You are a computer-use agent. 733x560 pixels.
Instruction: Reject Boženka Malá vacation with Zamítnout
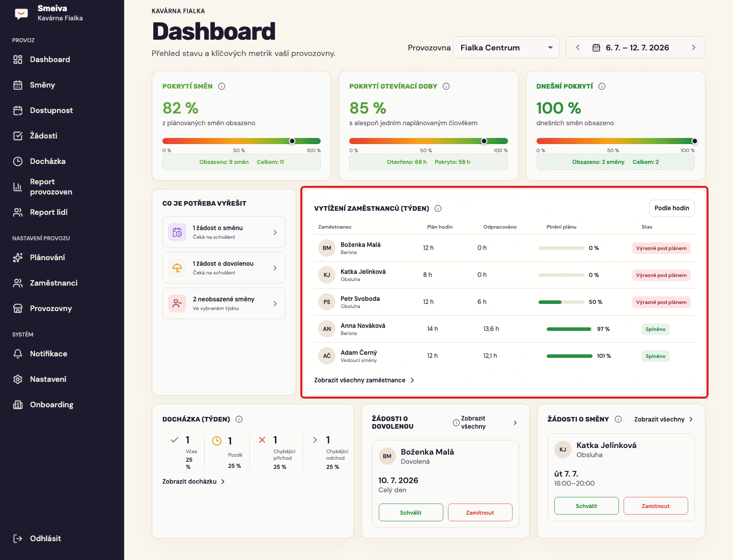480,513
